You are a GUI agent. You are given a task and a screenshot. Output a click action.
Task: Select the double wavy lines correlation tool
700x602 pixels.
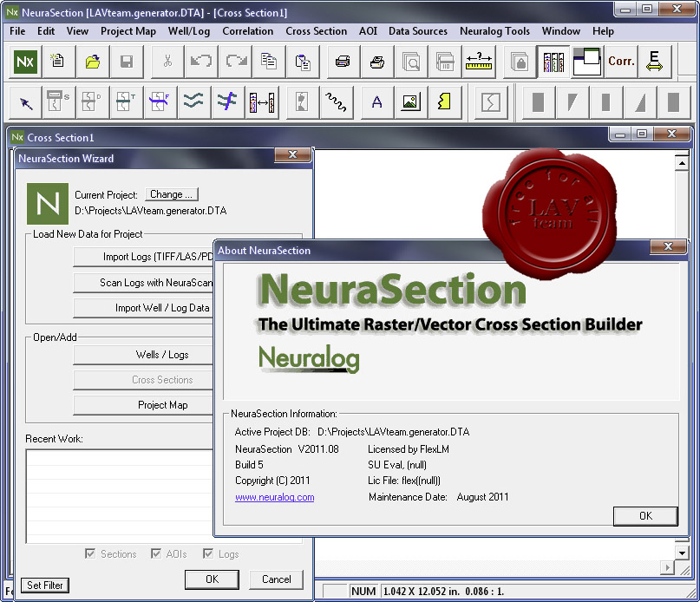pyautogui.click(x=193, y=102)
